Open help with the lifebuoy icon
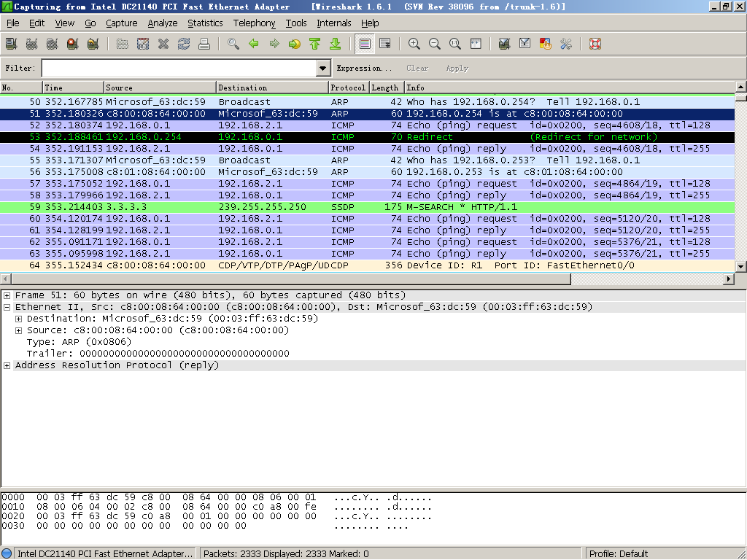This screenshot has height=560, width=747. (595, 44)
